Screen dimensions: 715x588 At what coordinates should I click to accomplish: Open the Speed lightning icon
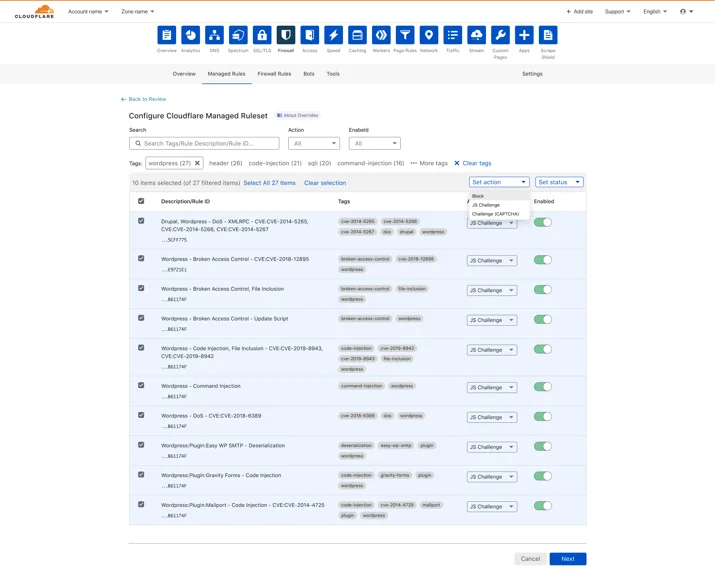(333, 35)
